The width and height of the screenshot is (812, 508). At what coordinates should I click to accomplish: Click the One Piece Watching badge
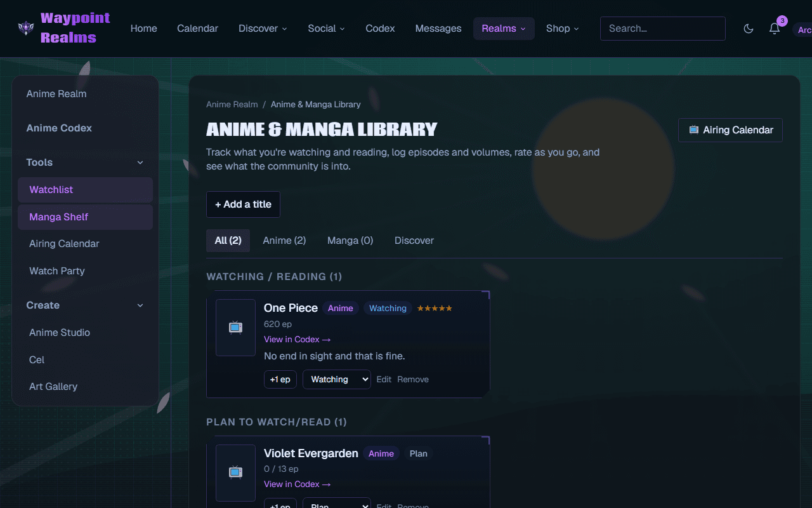click(388, 308)
